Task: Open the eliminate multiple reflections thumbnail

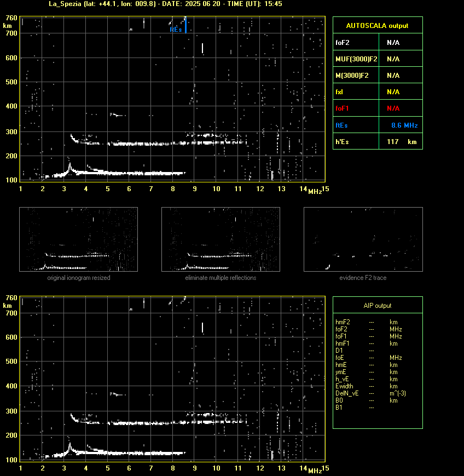Action: tap(221, 239)
